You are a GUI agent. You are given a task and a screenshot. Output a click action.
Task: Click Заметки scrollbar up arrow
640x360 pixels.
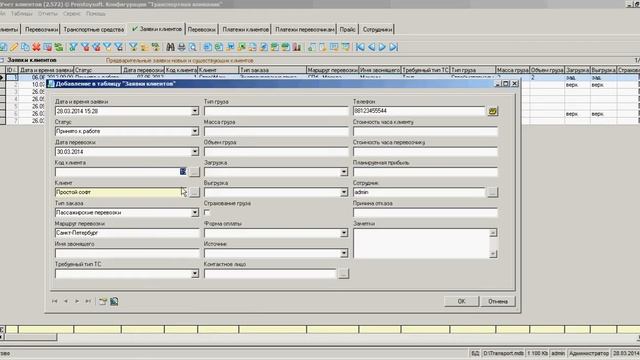click(x=493, y=233)
